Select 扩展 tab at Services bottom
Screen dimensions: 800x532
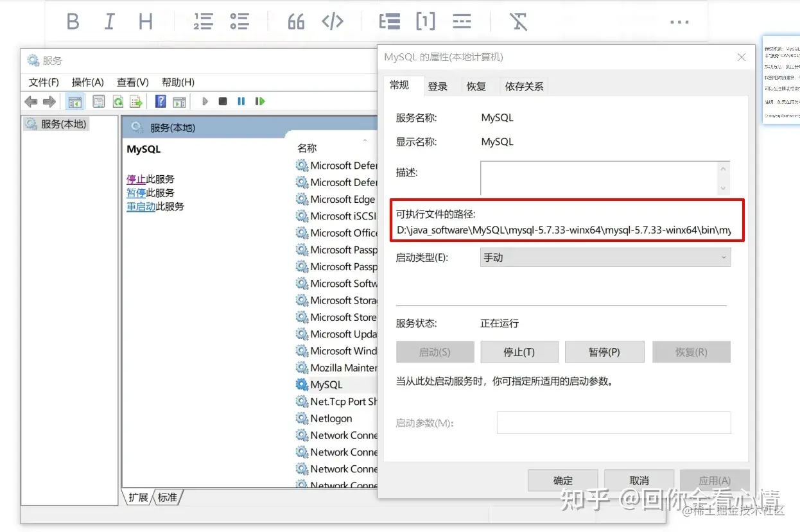pos(138,497)
